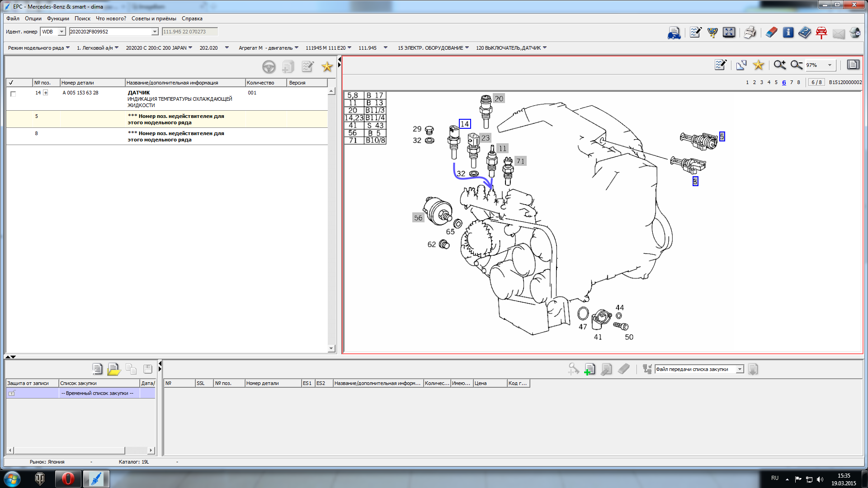The height and width of the screenshot is (488, 868).
Task: Open the 'Агрегат M - двигатель' dropdown
Action: click(269, 48)
